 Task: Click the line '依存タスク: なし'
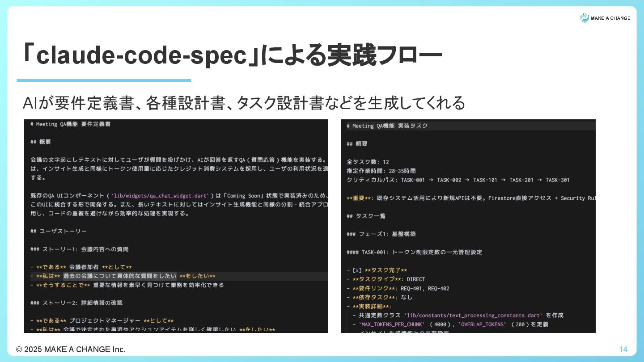379,297
